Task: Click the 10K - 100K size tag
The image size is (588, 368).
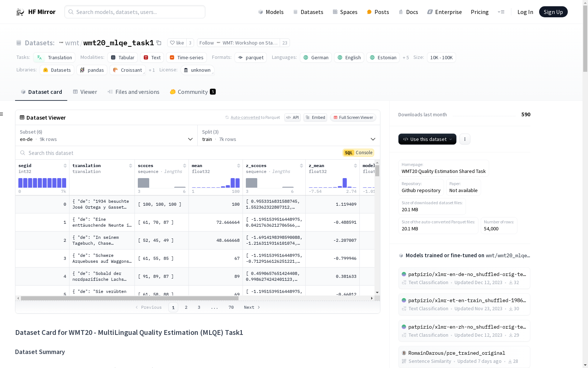Action: pos(441,57)
